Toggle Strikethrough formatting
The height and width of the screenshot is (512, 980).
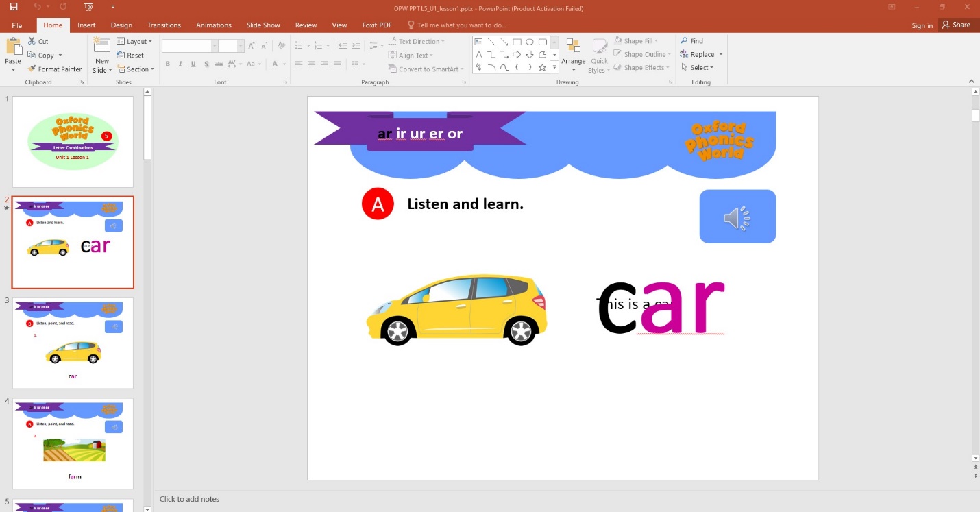[219, 64]
